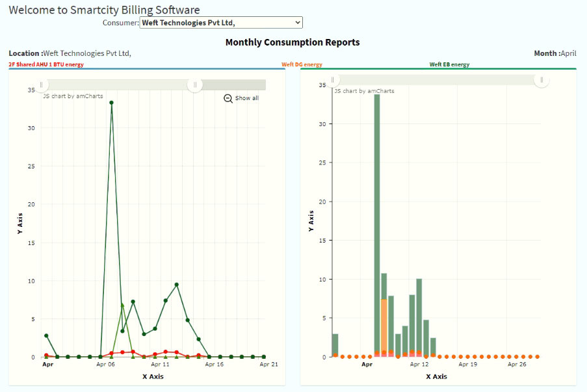Select the Weft EB energy label
This screenshot has width=587, height=392.
point(449,64)
